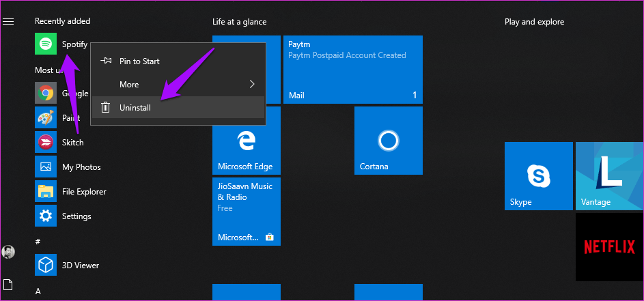644x301 pixels.
Task: Expand the More submenu chevron arrow
Action: click(x=252, y=84)
